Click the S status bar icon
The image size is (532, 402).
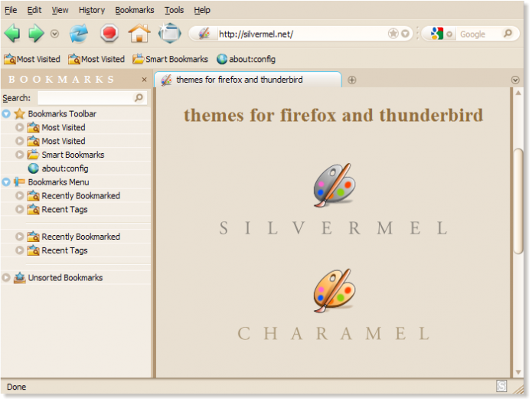point(501,386)
